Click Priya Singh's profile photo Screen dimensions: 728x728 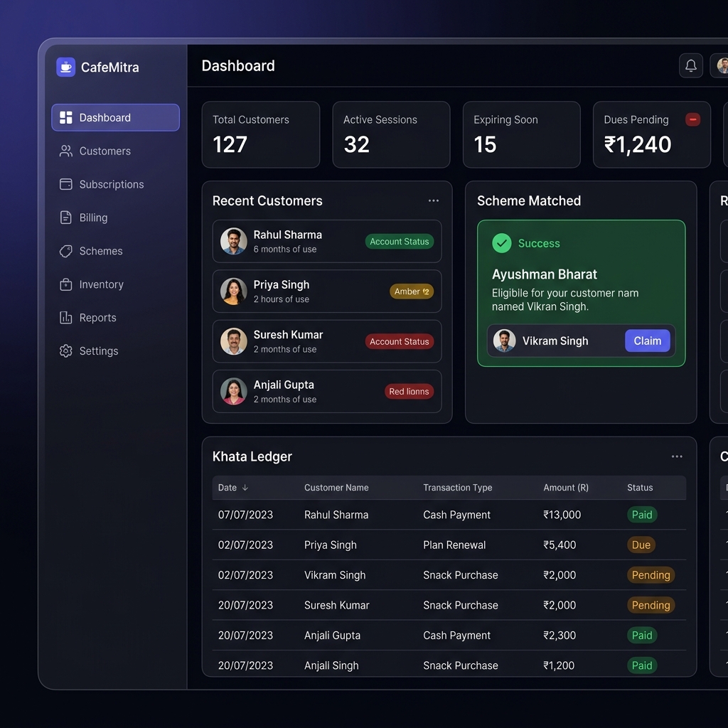[233, 291]
